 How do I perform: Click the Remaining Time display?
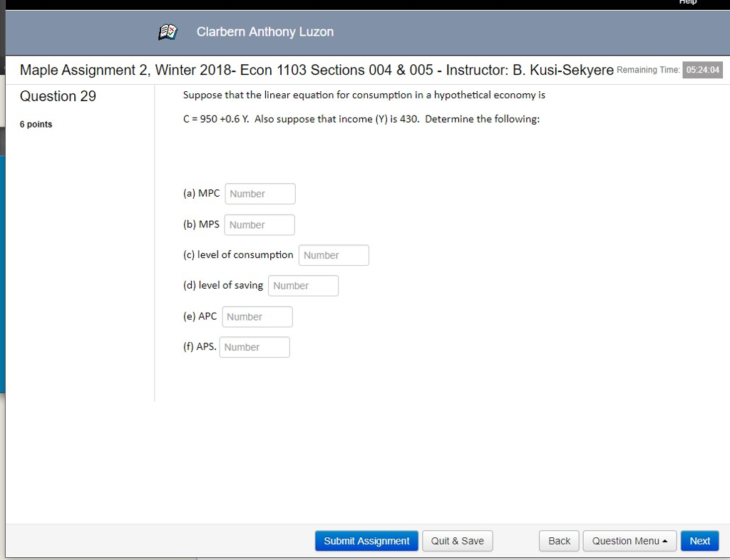(702, 70)
